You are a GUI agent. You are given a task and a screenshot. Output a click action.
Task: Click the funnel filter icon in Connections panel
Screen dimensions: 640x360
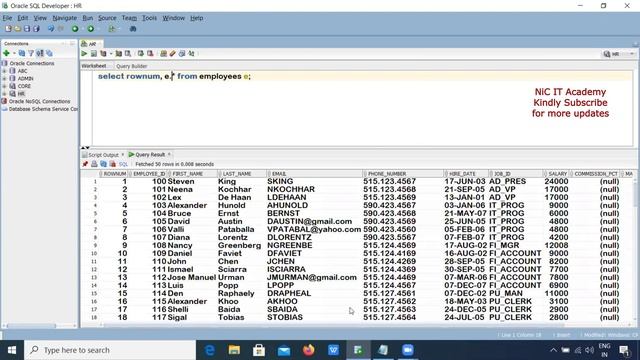(31, 53)
